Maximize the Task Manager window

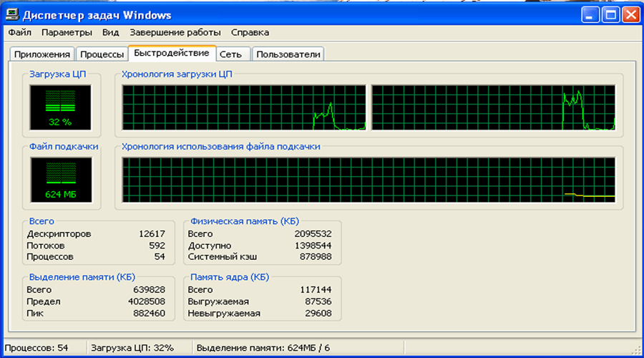[x=610, y=14]
